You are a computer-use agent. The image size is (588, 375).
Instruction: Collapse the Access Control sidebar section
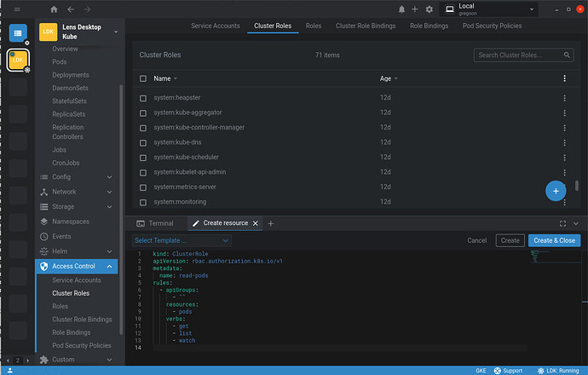pyautogui.click(x=109, y=267)
